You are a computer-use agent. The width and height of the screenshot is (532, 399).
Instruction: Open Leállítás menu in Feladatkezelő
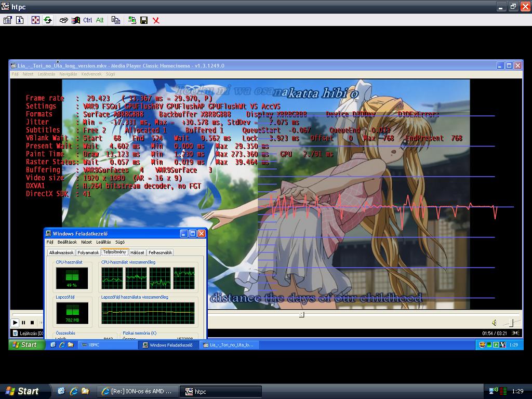103,242
